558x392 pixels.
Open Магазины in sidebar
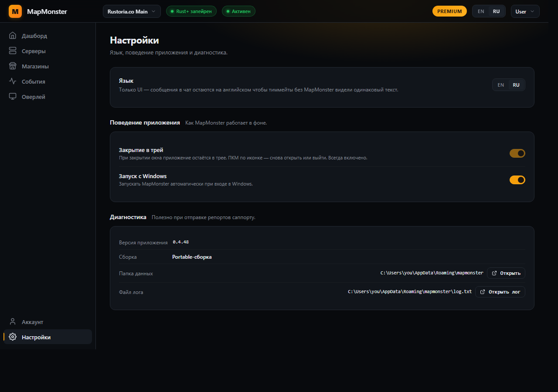pyautogui.click(x=48, y=66)
